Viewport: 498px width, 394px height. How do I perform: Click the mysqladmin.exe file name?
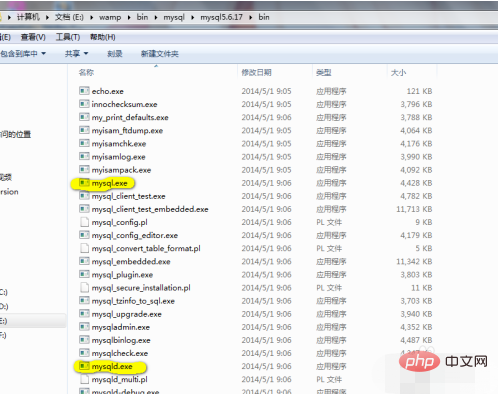pyautogui.click(x=121, y=327)
